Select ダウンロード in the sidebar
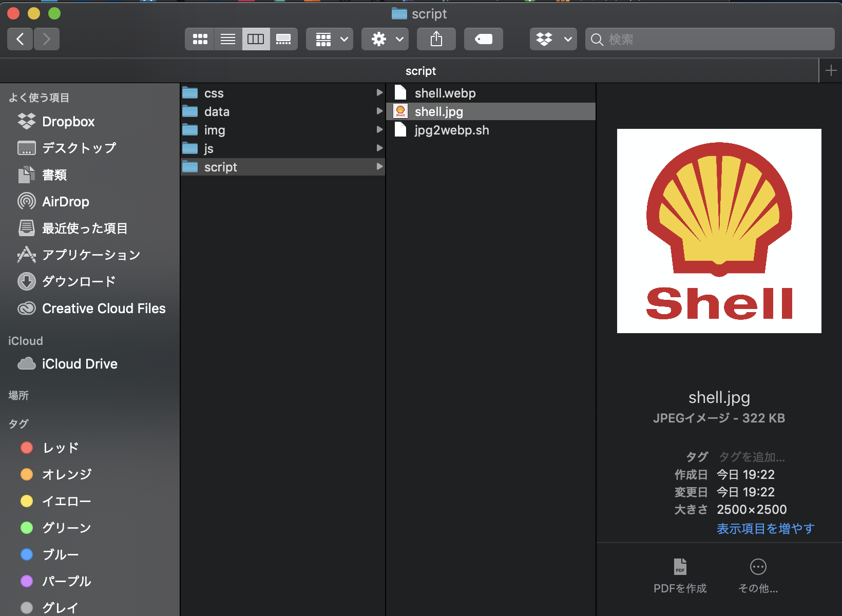Image resolution: width=842 pixels, height=616 pixels. pos(78,281)
